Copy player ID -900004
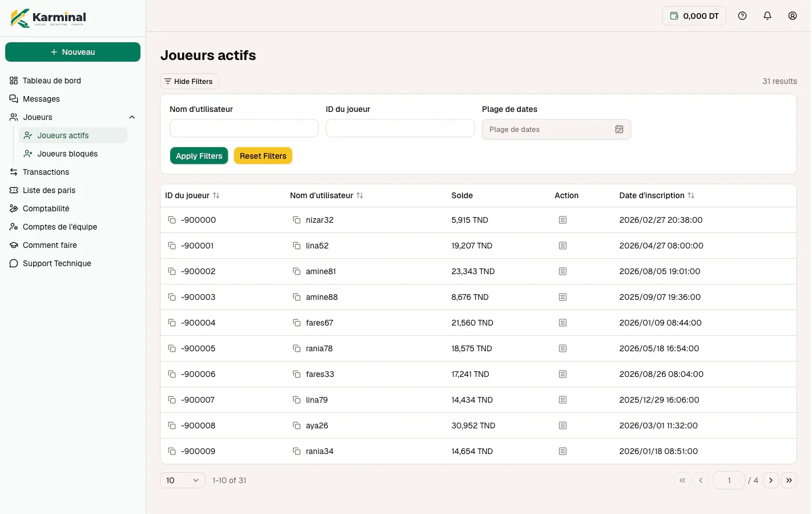812x514 pixels. [172, 323]
